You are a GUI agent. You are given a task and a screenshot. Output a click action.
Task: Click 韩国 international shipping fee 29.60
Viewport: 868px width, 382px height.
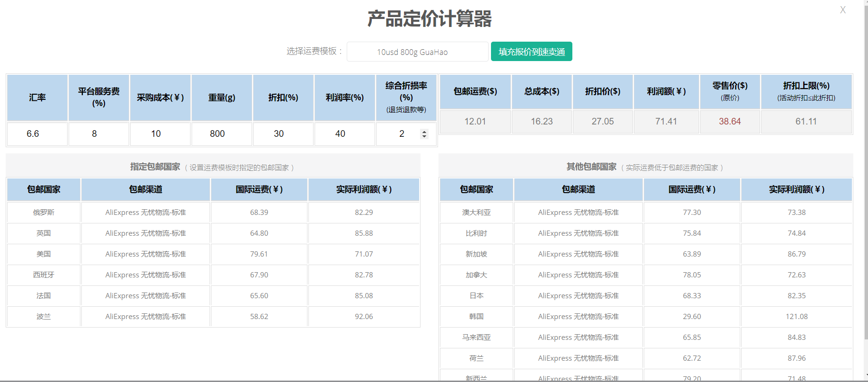point(692,317)
